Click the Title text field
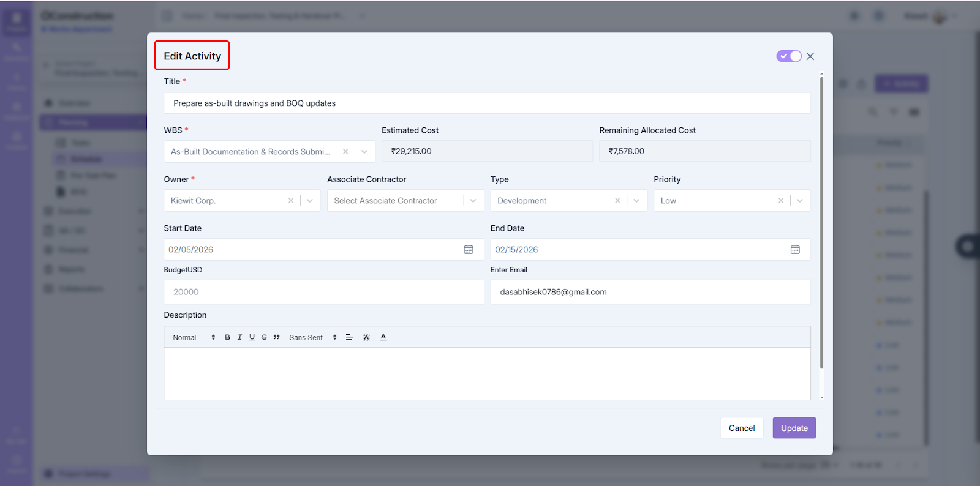This screenshot has width=980, height=486. 487,103
